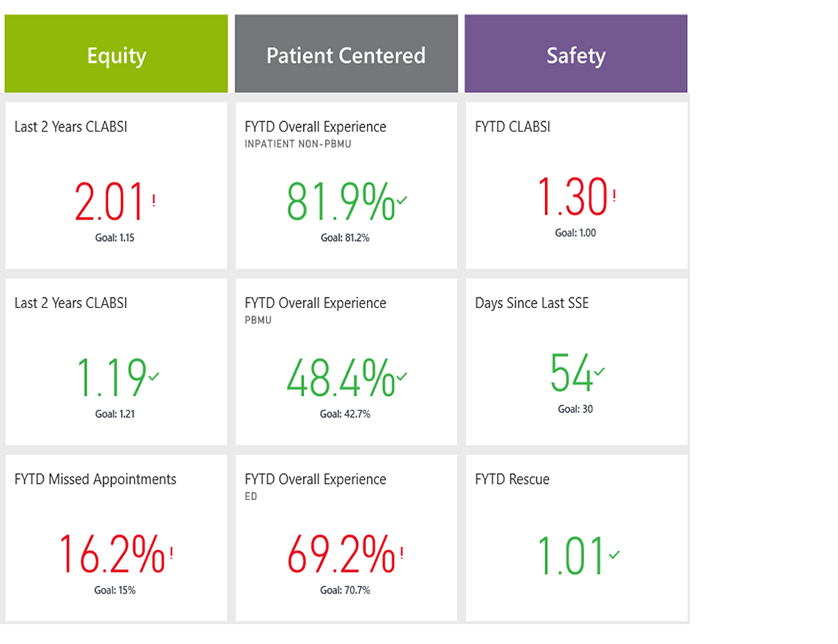838x644 pixels.
Task: Click the checkmark next to 54 days
Action: click(x=600, y=372)
